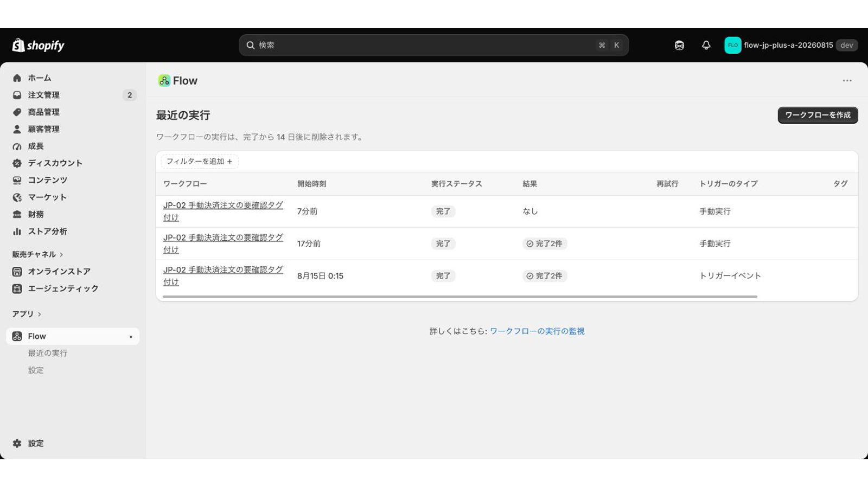Open 注文管理 in the sidebar

[44, 95]
